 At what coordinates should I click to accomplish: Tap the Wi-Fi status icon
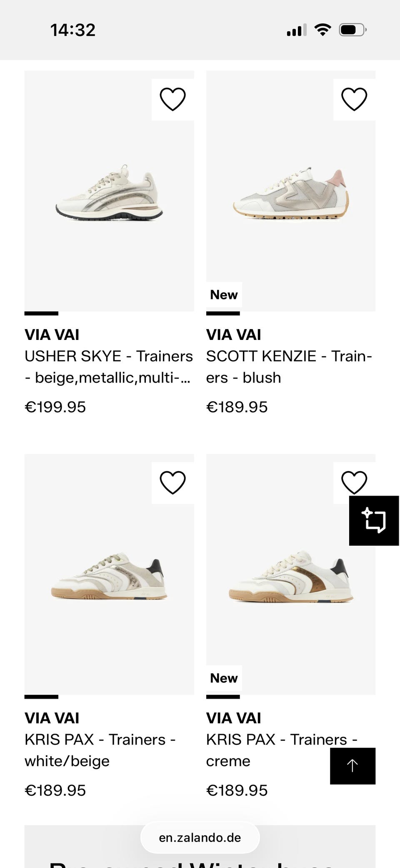(322, 30)
